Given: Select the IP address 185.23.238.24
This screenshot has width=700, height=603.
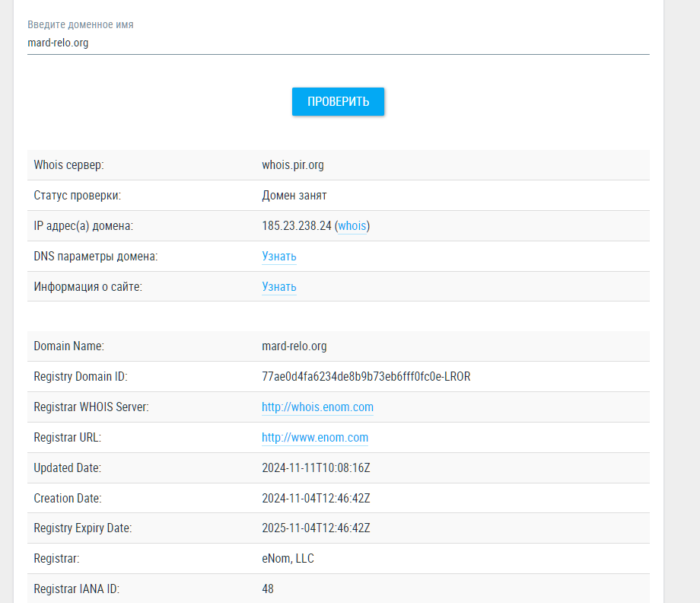Looking at the screenshot, I should coord(297,226).
